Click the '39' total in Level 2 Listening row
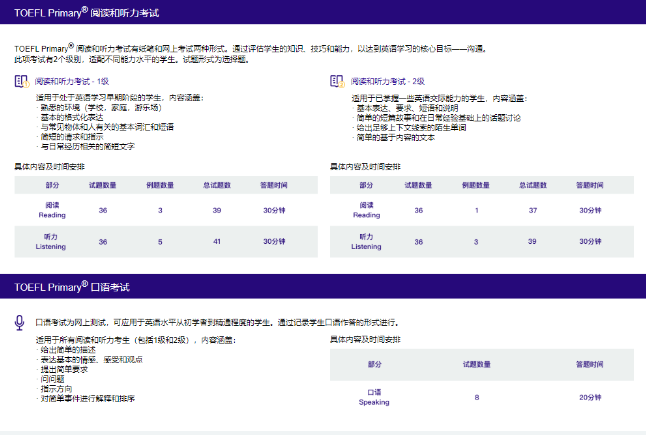Screen dimensions: 646x435 coord(532,242)
